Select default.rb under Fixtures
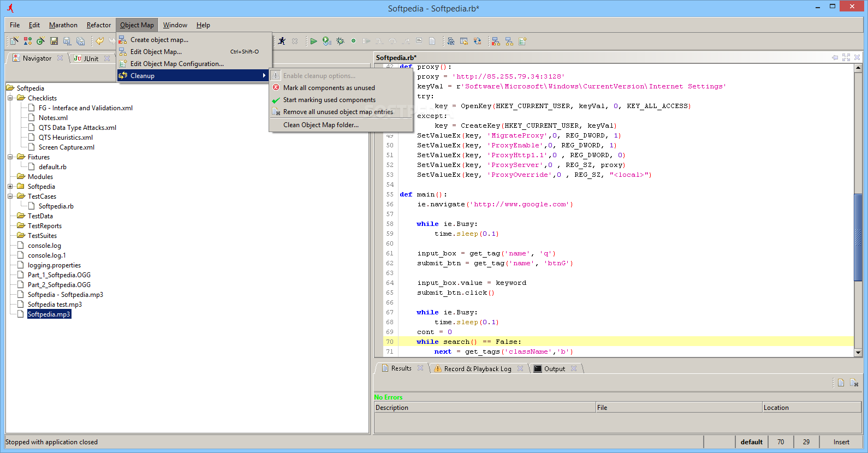The image size is (868, 453). click(52, 167)
